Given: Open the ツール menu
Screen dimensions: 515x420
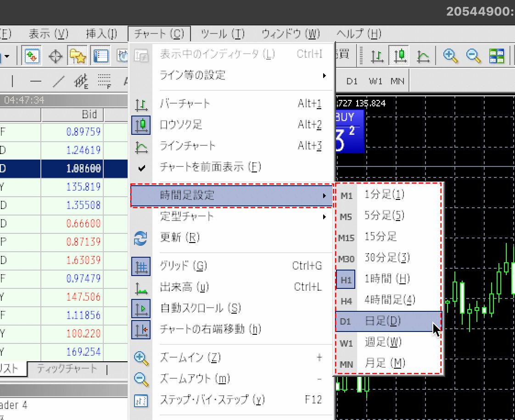Looking at the screenshot, I should [x=222, y=33].
